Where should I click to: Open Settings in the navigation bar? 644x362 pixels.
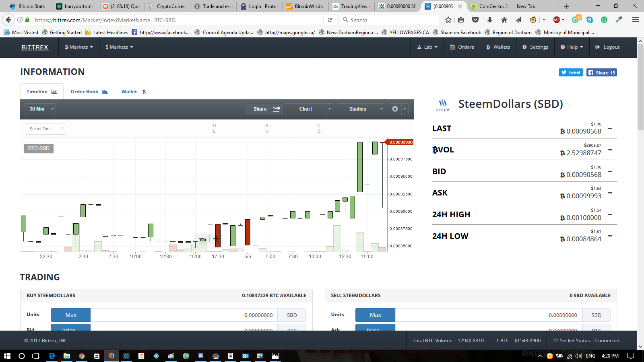(x=535, y=47)
